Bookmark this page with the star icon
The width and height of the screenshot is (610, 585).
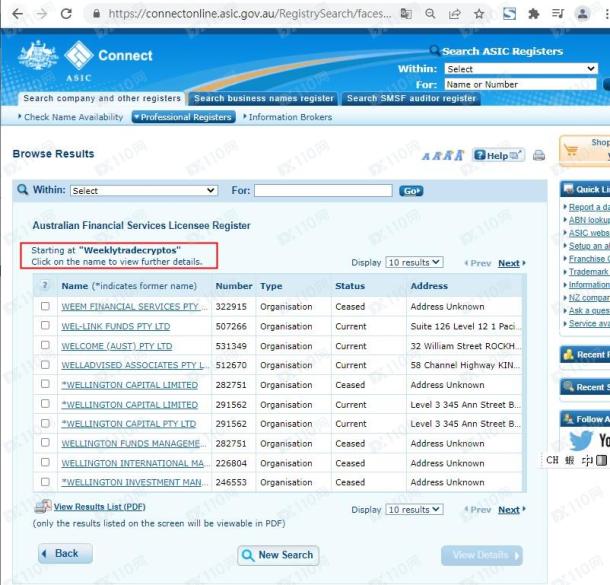coord(479,14)
